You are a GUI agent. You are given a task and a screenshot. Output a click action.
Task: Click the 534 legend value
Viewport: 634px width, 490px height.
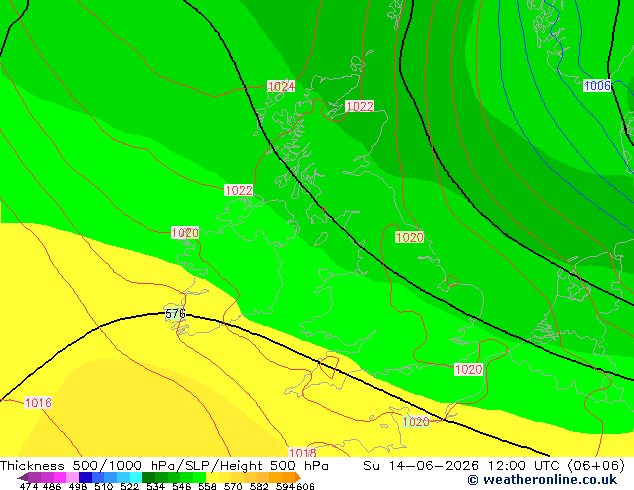tap(155, 486)
